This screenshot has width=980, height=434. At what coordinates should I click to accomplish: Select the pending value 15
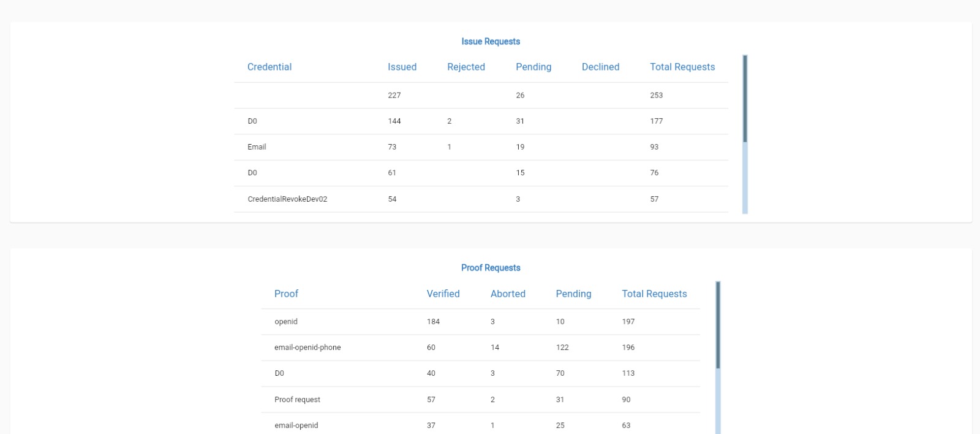pyautogui.click(x=520, y=172)
